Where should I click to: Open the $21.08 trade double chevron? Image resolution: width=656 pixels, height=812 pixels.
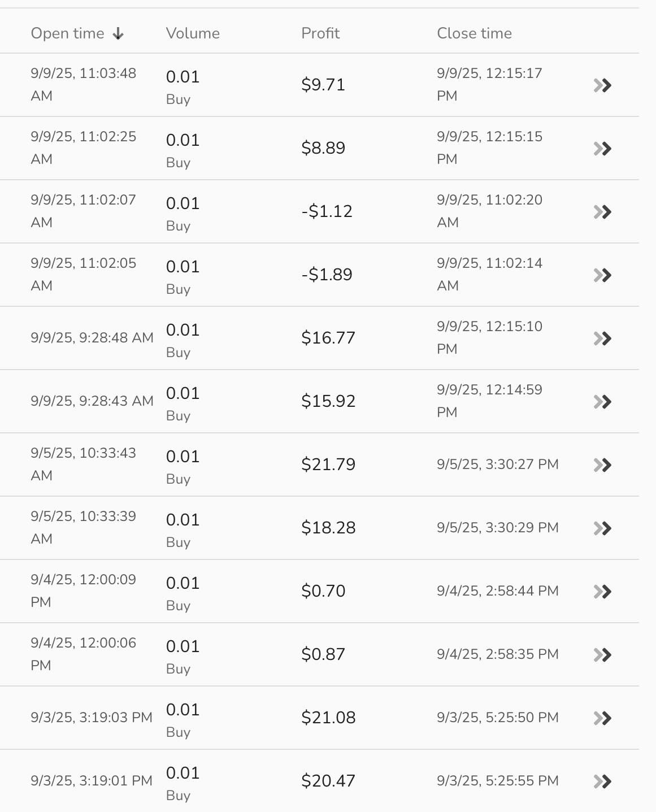point(602,718)
